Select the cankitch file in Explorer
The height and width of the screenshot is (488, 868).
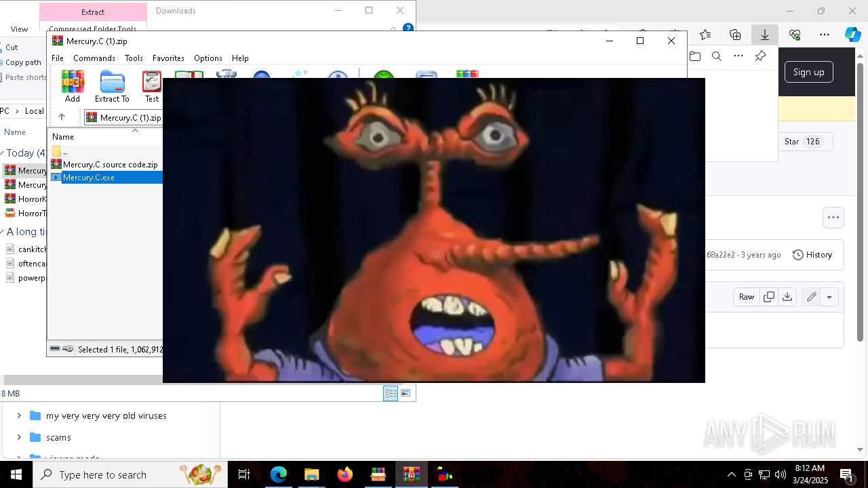click(26, 249)
